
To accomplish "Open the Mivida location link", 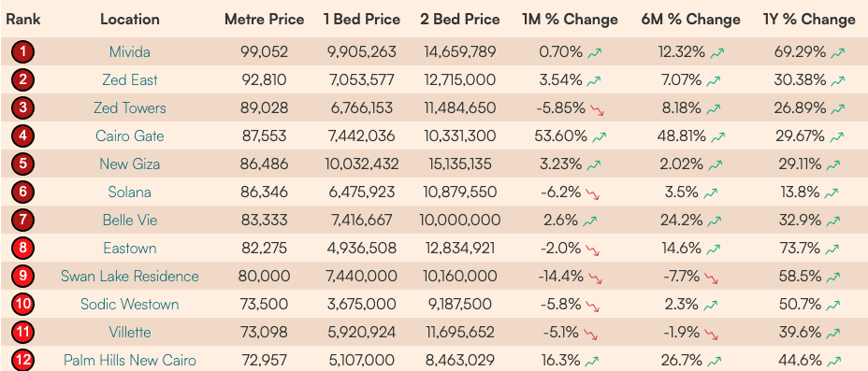I will 130,52.
